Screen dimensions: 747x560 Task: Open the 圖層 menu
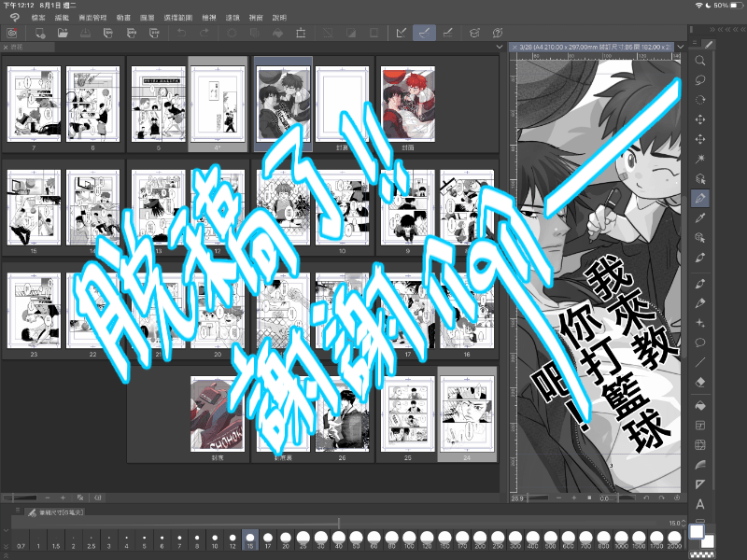point(148,18)
